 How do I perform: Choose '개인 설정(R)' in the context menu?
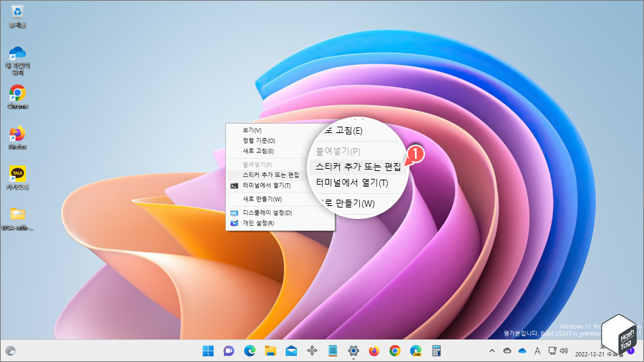(x=280, y=223)
